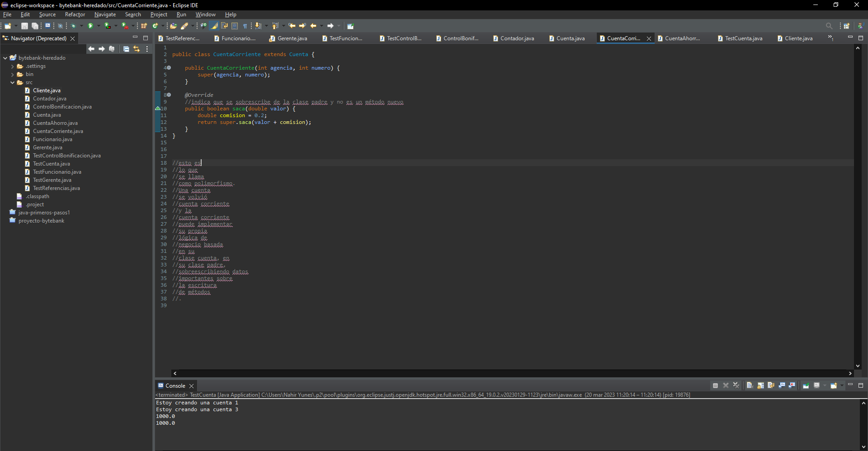Image resolution: width=868 pixels, height=451 pixels.
Task: Toggle Scroll Lock in Console
Action: pos(760,385)
